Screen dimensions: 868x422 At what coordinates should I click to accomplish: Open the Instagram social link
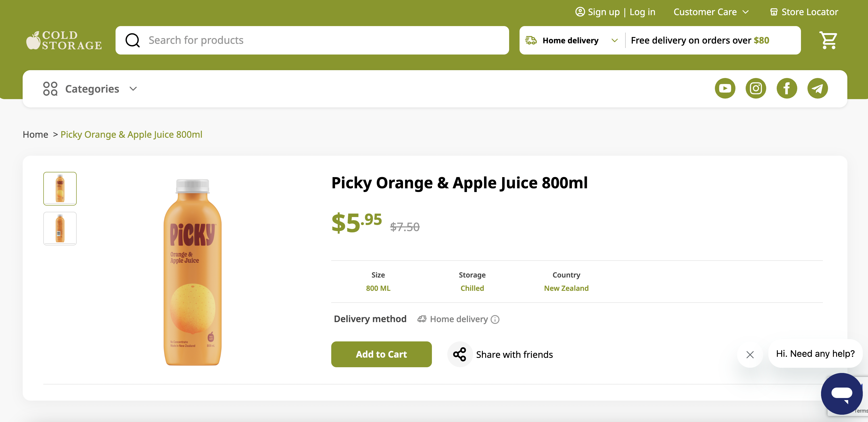click(756, 88)
